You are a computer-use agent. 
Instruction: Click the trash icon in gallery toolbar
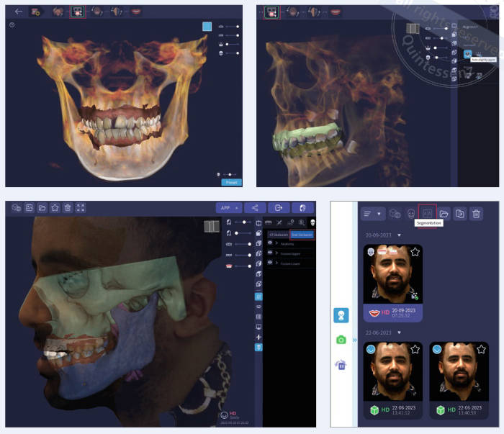tap(476, 213)
